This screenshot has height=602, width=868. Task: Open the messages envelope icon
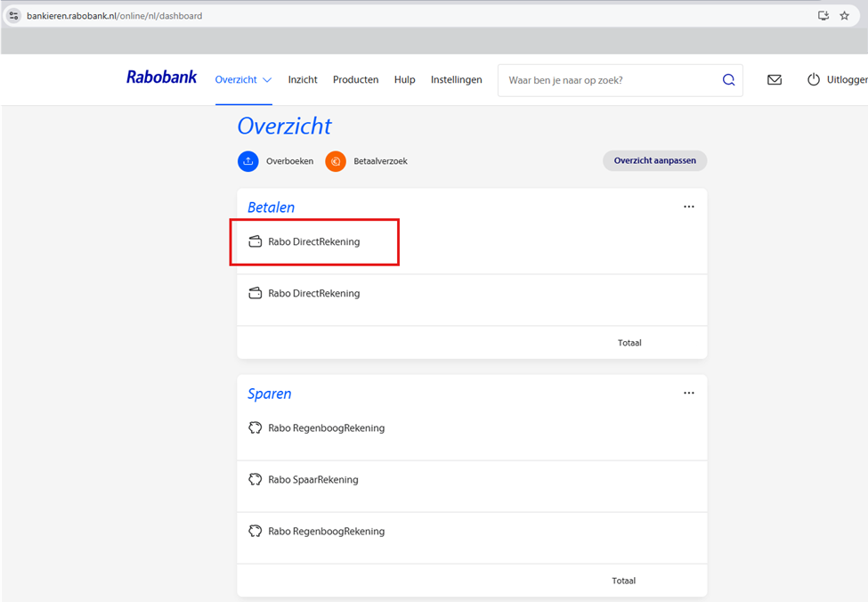click(x=775, y=80)
